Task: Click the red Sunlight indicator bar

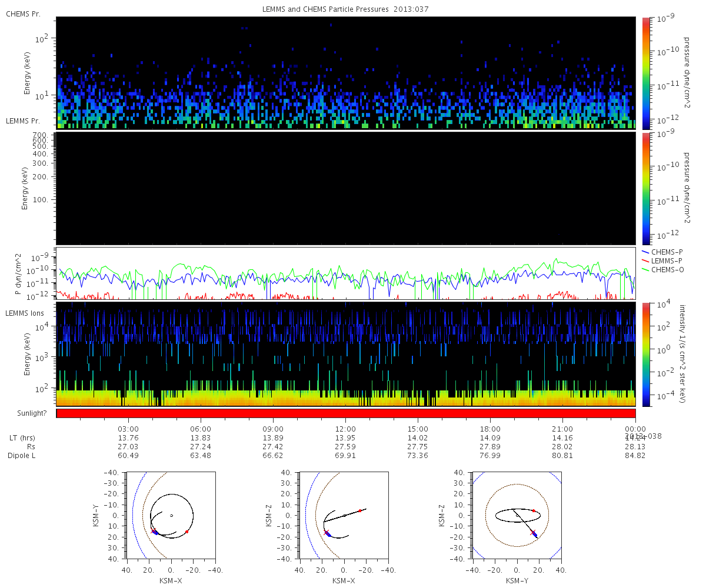Action: pos(346,413)
